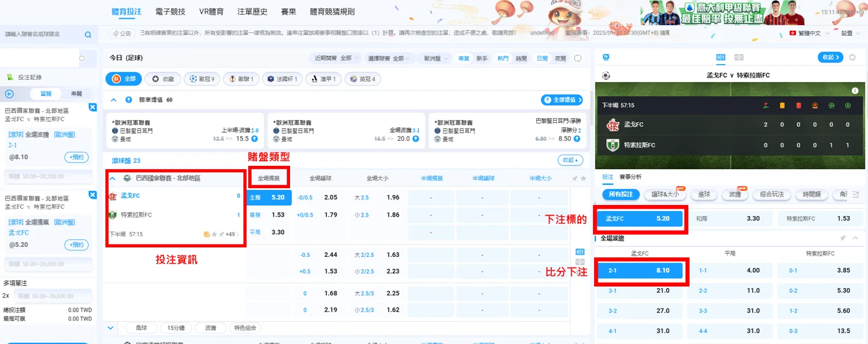This screenshot has height=344, width=868.
Task: Click the bet amount input showing 限額 50.00~30,200.00
Action: pos(49,176)
